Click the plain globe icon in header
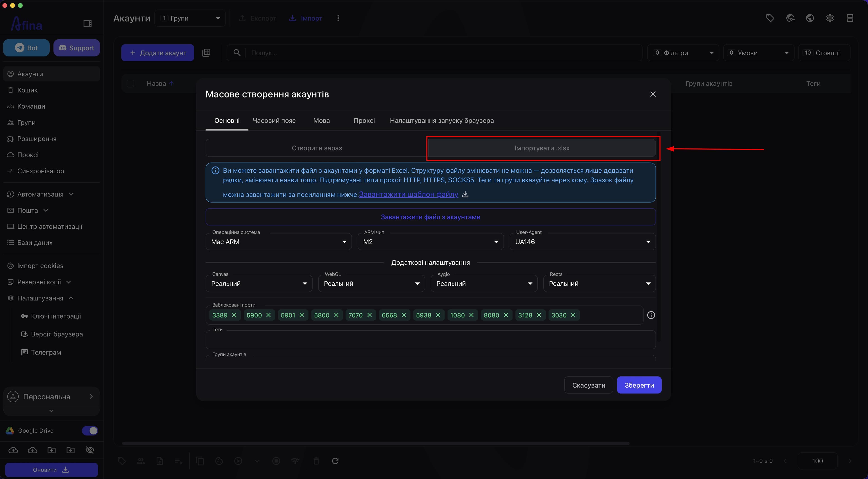Viewport: 868px width, 479px height. 810,18
